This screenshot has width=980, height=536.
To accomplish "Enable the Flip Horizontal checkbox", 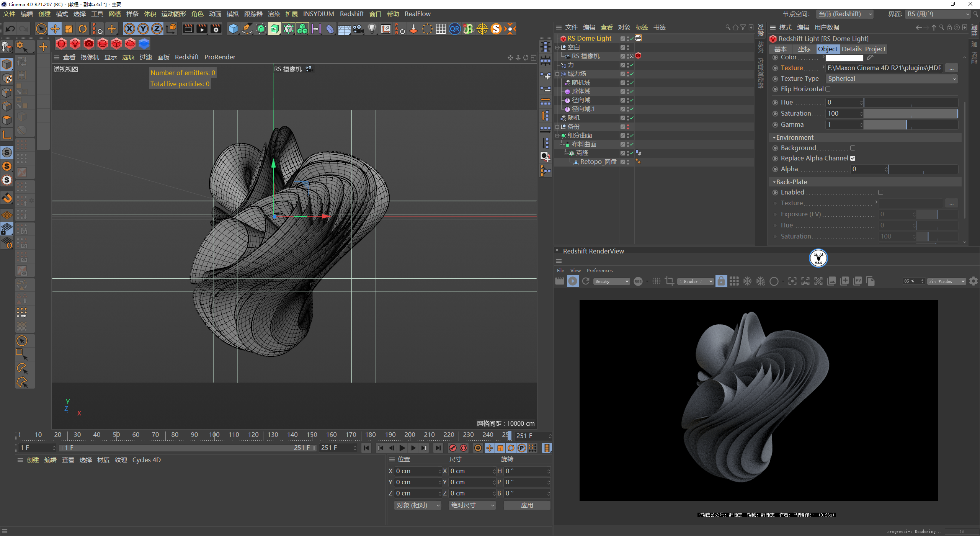I will pos(828,89).
